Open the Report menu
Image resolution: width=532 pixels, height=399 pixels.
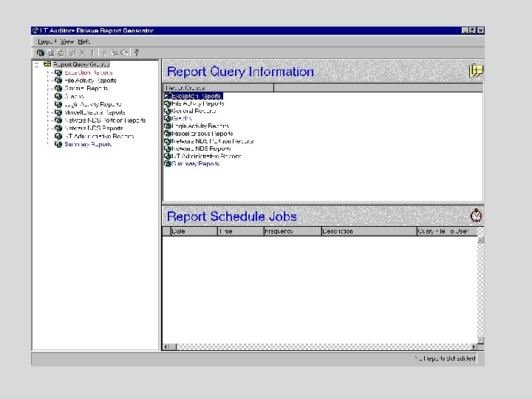47,41
